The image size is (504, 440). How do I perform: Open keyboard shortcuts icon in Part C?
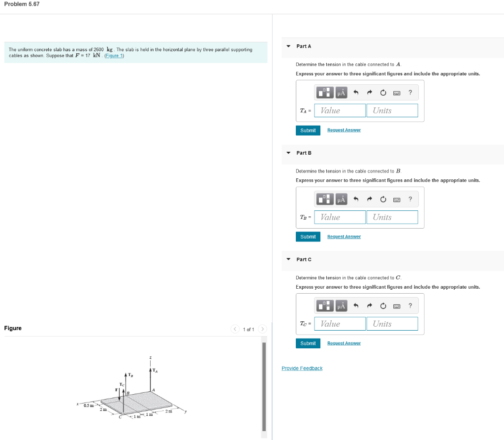[397, 305]
